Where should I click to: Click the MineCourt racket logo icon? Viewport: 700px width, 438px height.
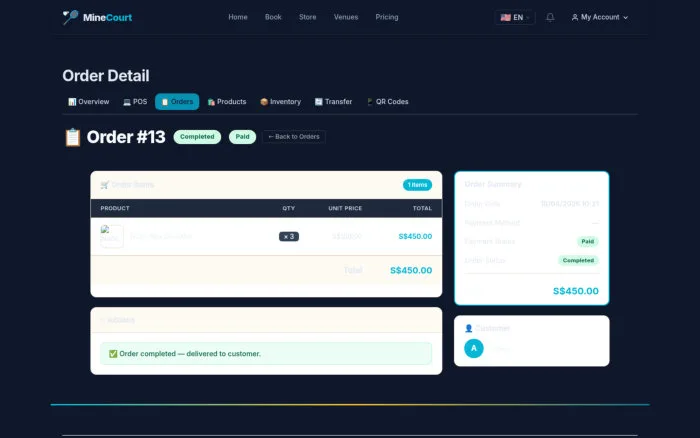click(70, 17)
